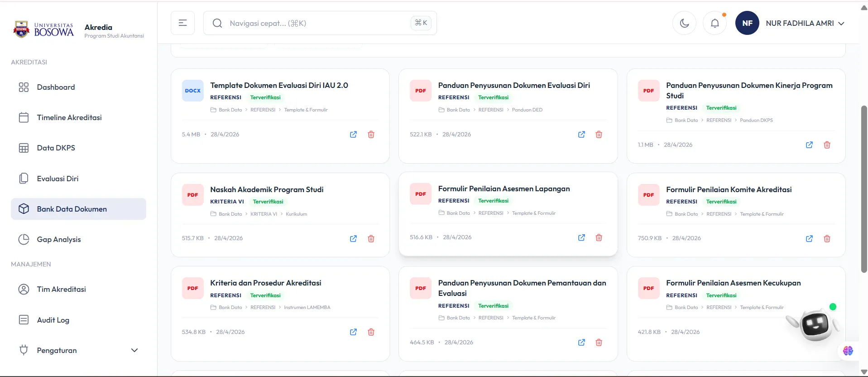The width and height of the screenshot is (868, 377).
Task: Delete Template Dokumen Evaluasi Diri IAU 2.0
Action: (x=371, y=135)
